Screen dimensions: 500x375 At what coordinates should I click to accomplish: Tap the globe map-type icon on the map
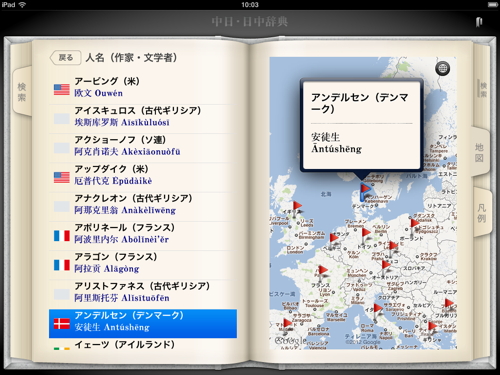[x=442, y=69]
